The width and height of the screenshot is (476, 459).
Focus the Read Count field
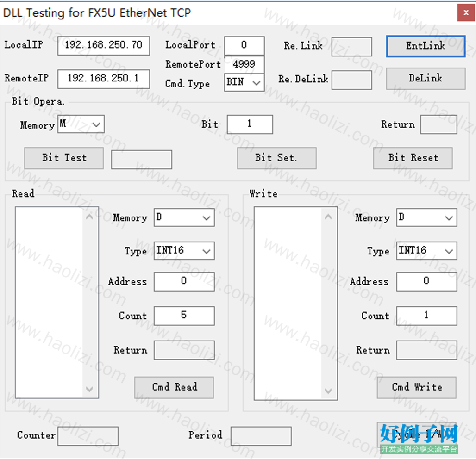[x=184, y=316]
